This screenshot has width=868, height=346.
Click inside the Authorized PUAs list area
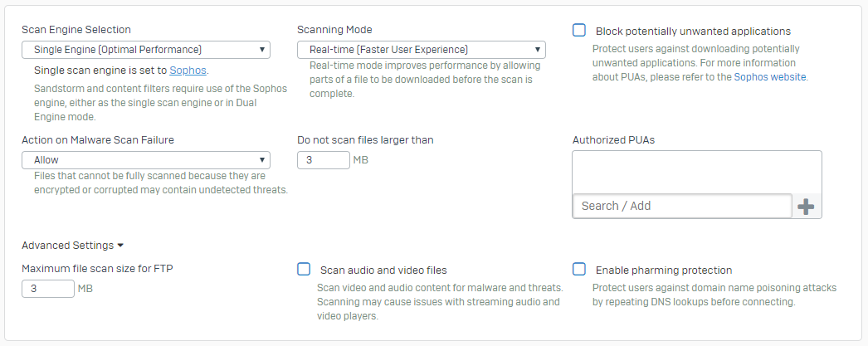(696, 172)
